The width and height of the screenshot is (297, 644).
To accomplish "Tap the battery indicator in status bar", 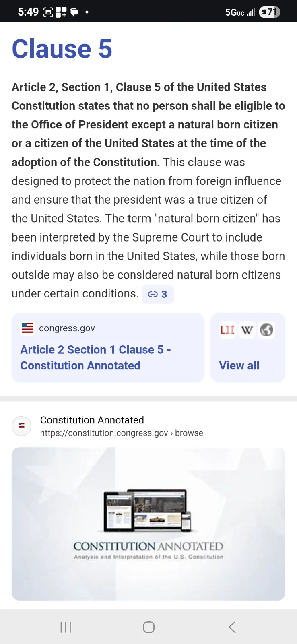I will tap(270, 12).
